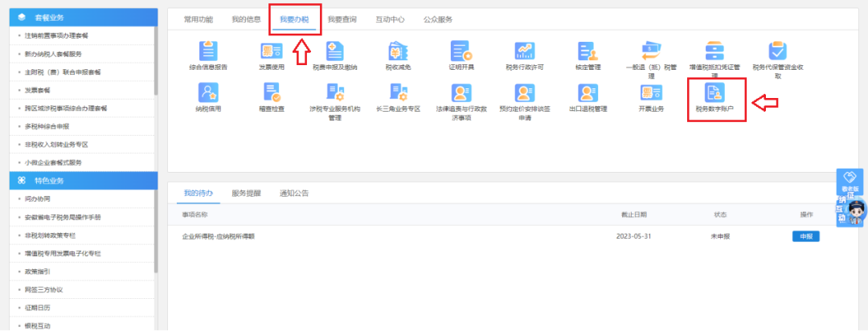Select the 我要办税 tab
Image resolution: width=868 pixels, height=331 pixels.
point(294,19)
